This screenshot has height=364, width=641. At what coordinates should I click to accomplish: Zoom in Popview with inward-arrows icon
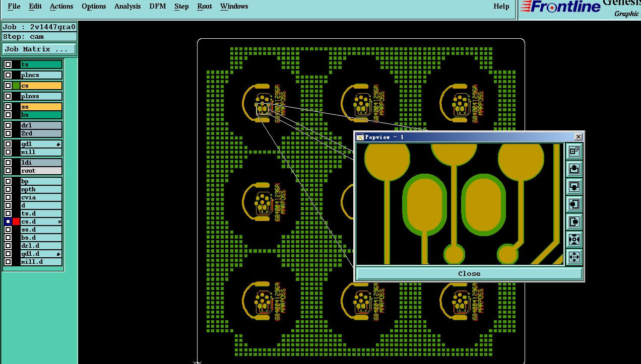[574, 239]
